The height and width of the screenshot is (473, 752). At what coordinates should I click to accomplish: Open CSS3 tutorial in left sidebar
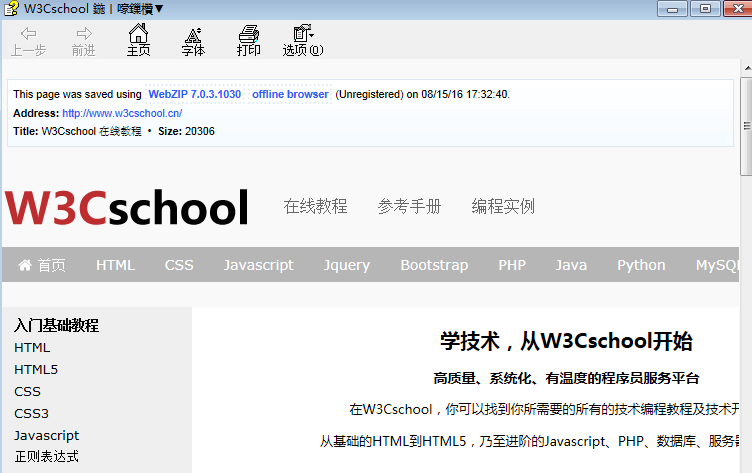31,414
